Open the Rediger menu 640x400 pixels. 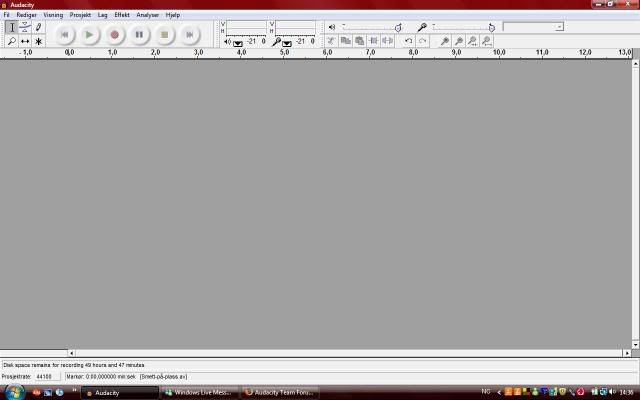coord(26,15)
